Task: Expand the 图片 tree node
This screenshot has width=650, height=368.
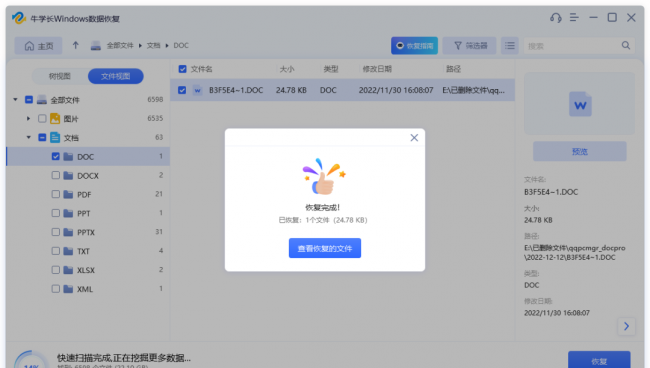Action: tap(28, 119)
